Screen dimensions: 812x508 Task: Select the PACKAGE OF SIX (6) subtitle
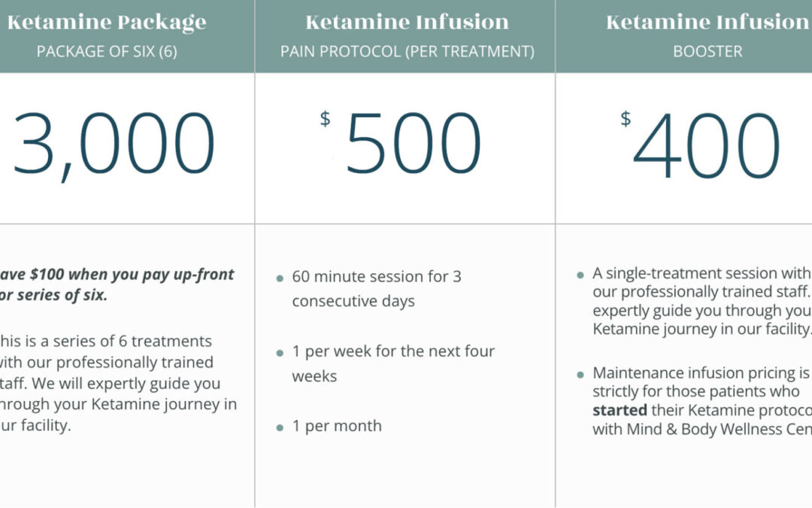(x=107, y=51)
